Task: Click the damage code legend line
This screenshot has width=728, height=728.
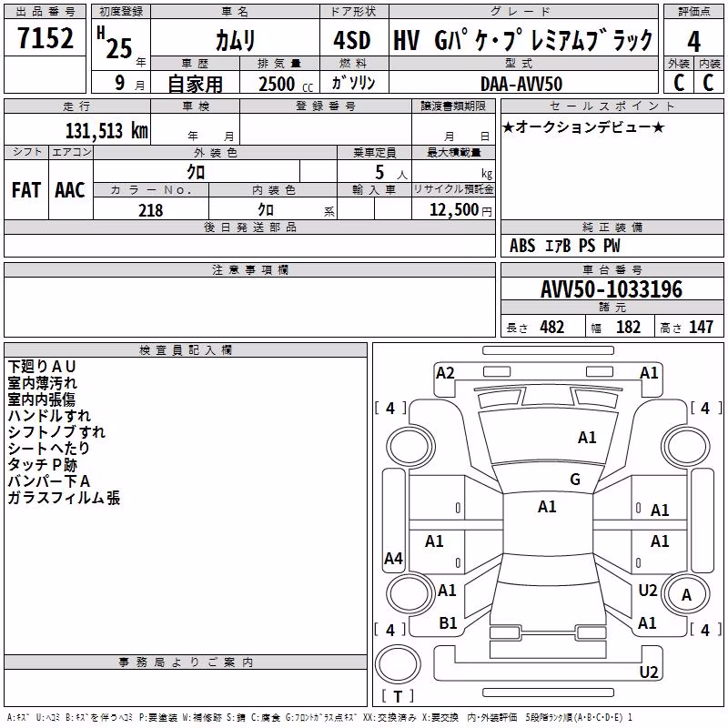Action: [x=319, y=717]
